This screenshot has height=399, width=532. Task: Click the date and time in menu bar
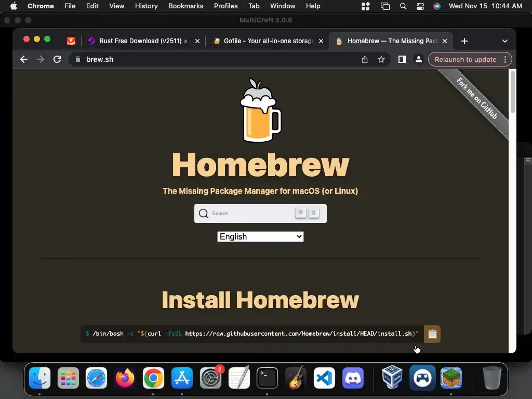click(485, 6)
